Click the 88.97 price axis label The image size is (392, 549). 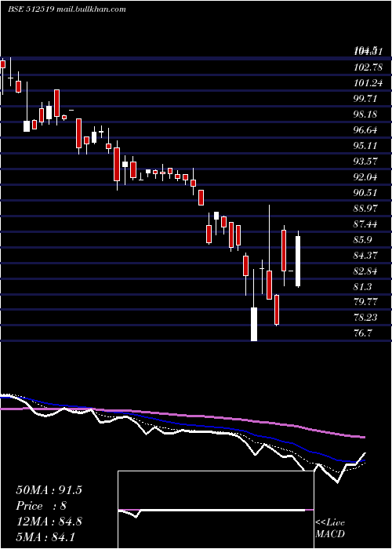366,209
